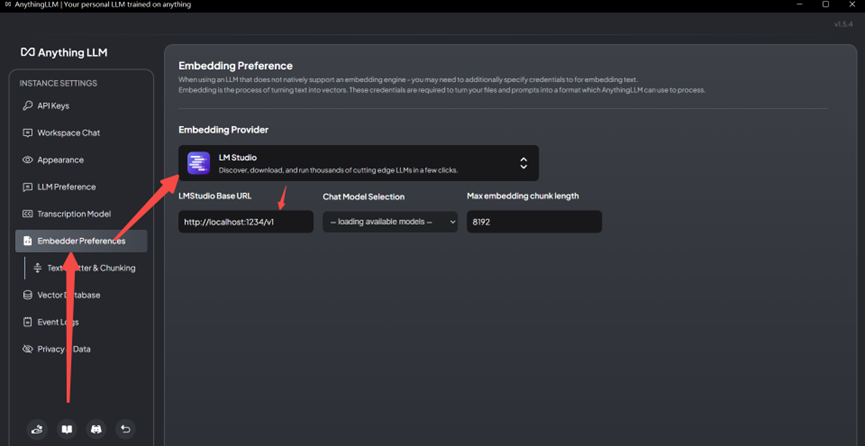Viewport: 865px width, 446px height.
Task: Click the support hand-heart icon
Action: (37, 429)
